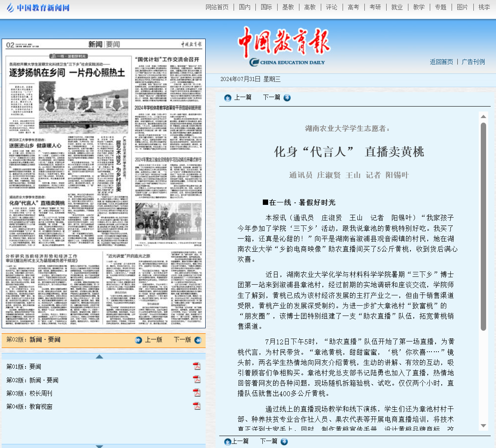
Task: Click date text 2024年07月31日 星期三
Action: [x=250, y=79]
